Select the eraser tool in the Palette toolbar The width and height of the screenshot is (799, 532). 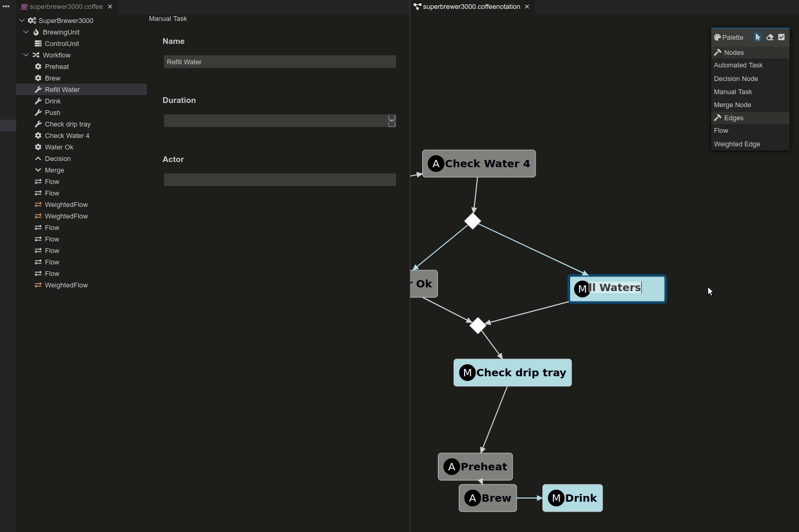[x=770, y=37]
